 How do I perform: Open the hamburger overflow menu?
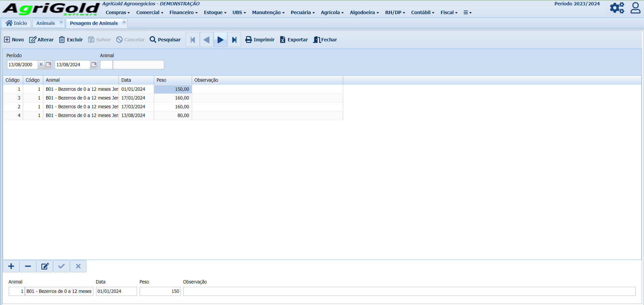(x=467, y=12)
